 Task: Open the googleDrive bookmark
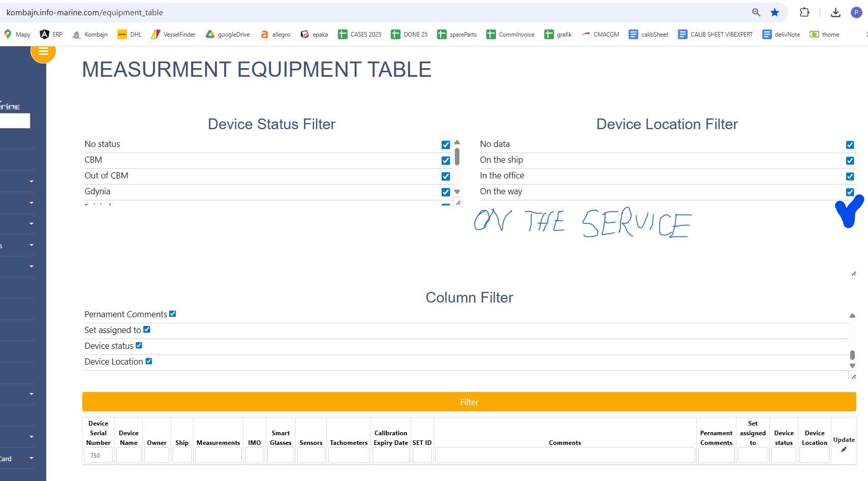pos(228,35)
